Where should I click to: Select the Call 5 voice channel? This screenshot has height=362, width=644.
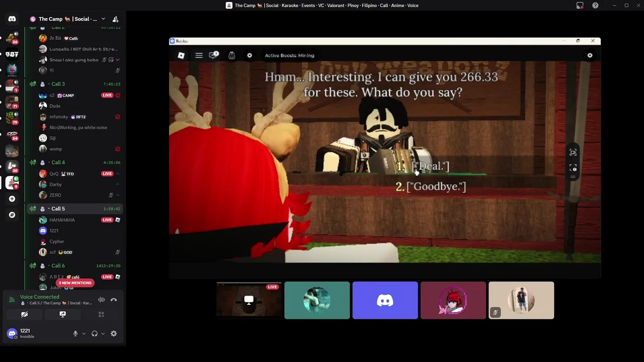coord(75,209)
